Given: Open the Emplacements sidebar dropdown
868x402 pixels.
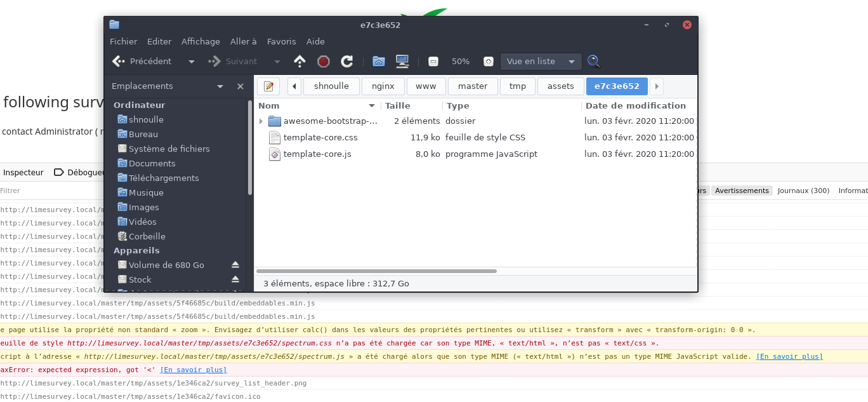Looking at the screenshot, I should (x=220, y=86).
